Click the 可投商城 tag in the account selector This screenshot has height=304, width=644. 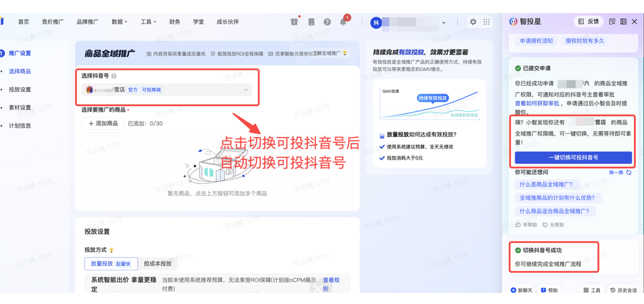tap(151, 90)
